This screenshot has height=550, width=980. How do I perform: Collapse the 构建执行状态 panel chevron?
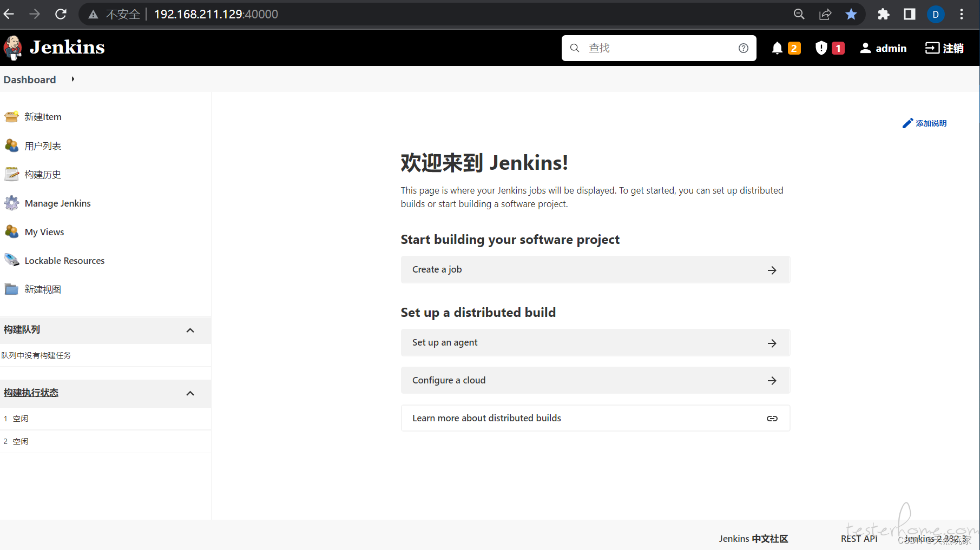(190, 393)
